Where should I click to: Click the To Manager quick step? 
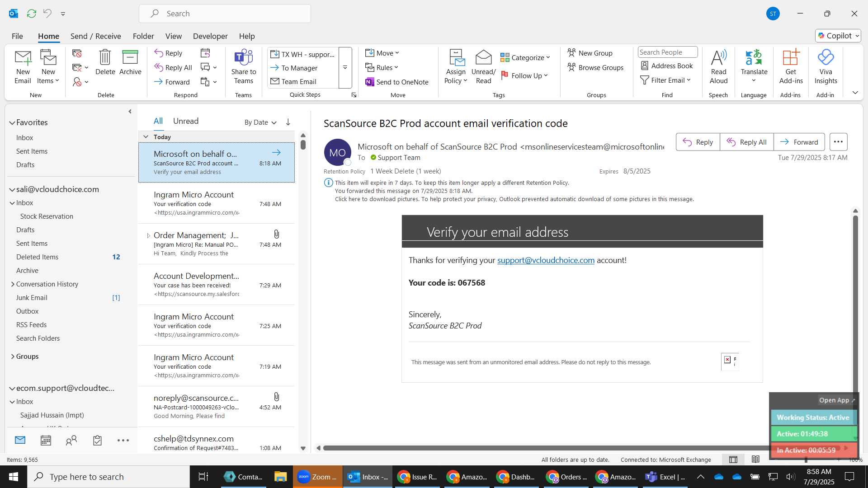coord(299,68)
